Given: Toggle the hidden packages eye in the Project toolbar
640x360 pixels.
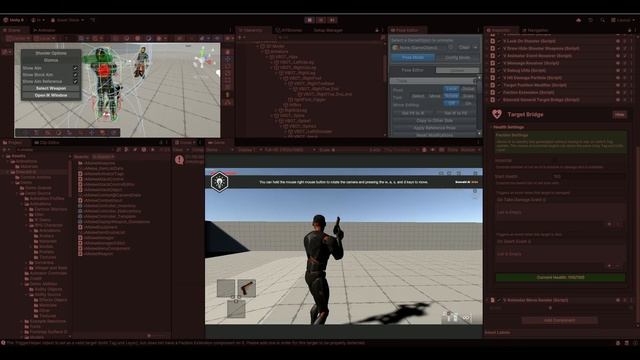Looking at the screenshot, I should coord(162,150).
